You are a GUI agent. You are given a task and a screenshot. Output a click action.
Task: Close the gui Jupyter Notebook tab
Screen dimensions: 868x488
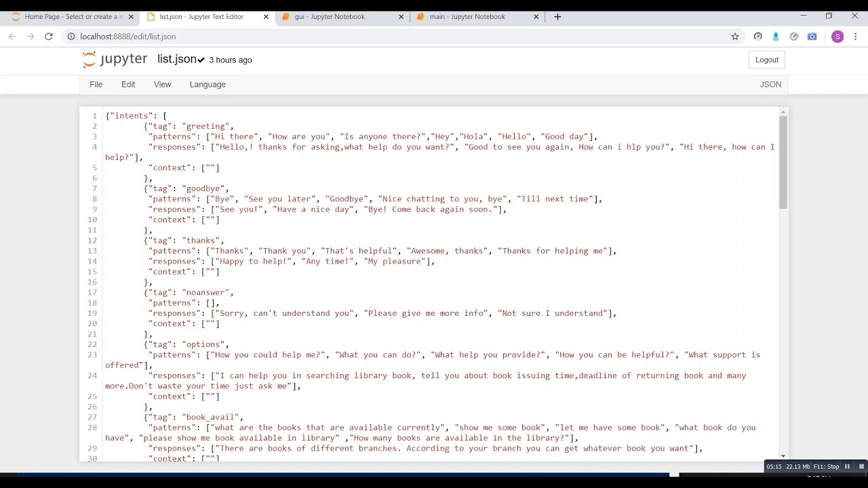(401, 17)
